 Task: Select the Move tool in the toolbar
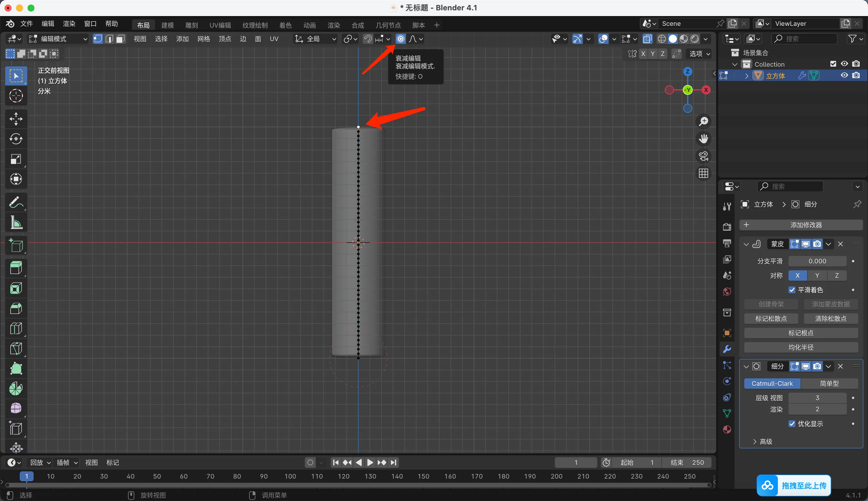point(16,119)
